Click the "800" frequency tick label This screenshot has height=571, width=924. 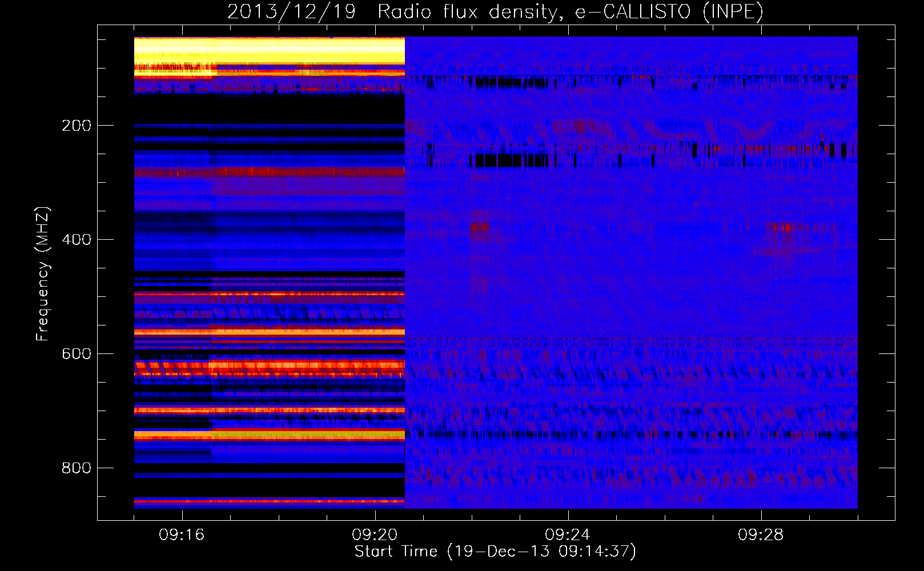(x=77, y=468)
